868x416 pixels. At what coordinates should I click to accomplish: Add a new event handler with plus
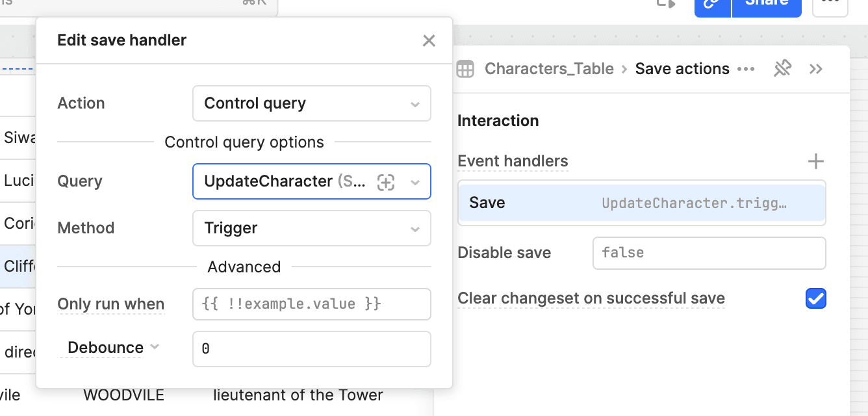tap(815, 161)
